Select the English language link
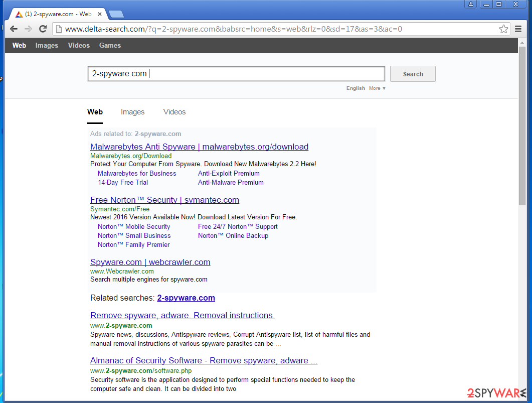Image resolution: width=532 pixels, height=403 pixels. [356, 88]
